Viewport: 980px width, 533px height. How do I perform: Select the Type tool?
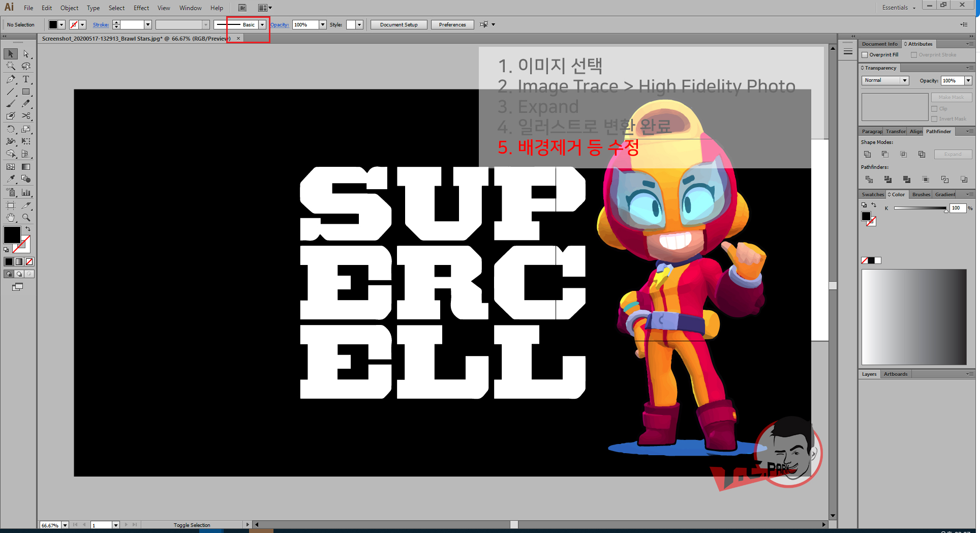point(26,79)
